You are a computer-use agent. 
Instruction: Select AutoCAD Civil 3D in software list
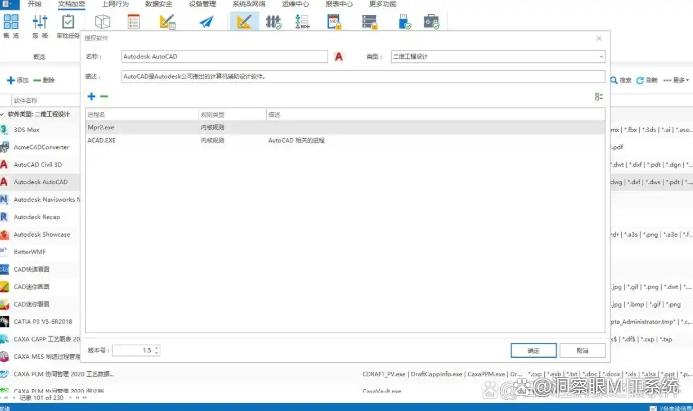pos(40,163)
